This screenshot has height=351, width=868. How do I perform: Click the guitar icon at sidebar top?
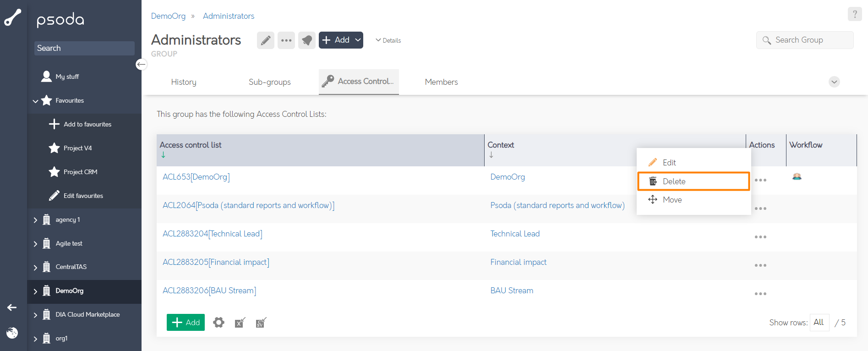click(x=13, y=17)
